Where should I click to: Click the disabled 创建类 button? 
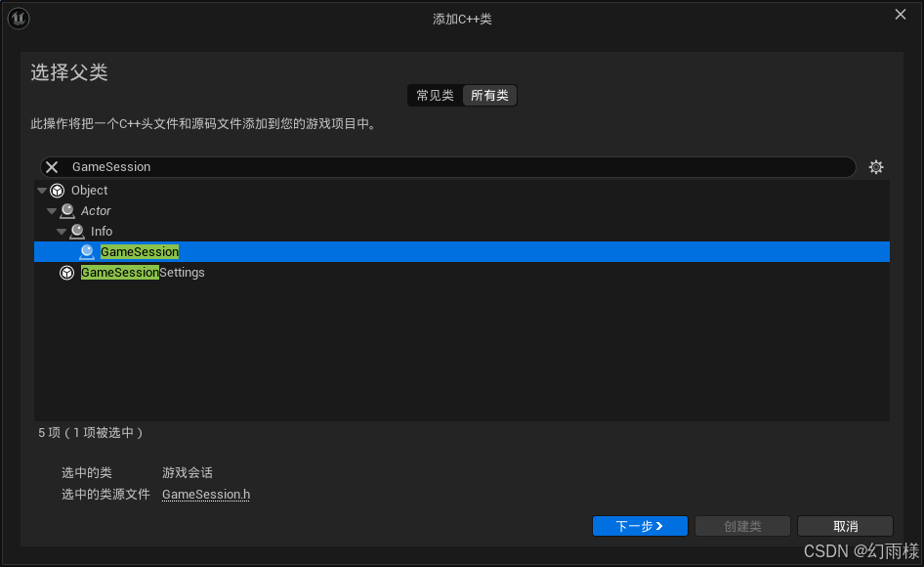pyautogui.click(x=742, y=526)
